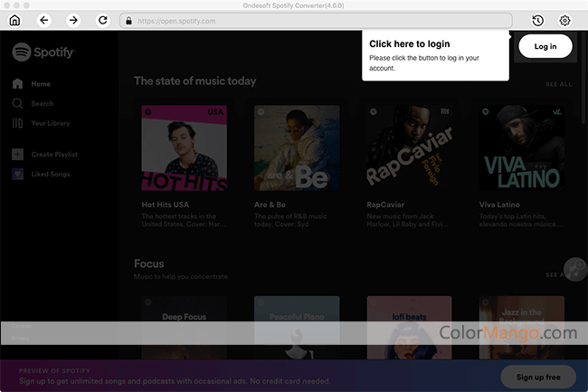Click the home icon in browser toolbar
Screen dimensions: 588x392
pyautogui.click(x=14, y=20)
